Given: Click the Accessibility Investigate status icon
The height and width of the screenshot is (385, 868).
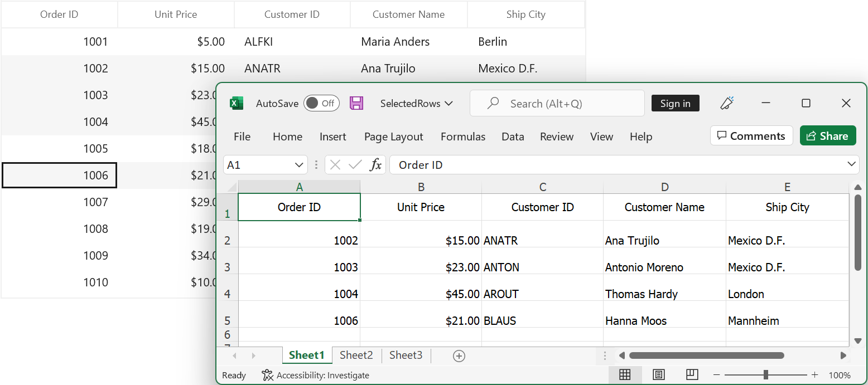Looking at the screenshot, I should (x=268, y=375).
